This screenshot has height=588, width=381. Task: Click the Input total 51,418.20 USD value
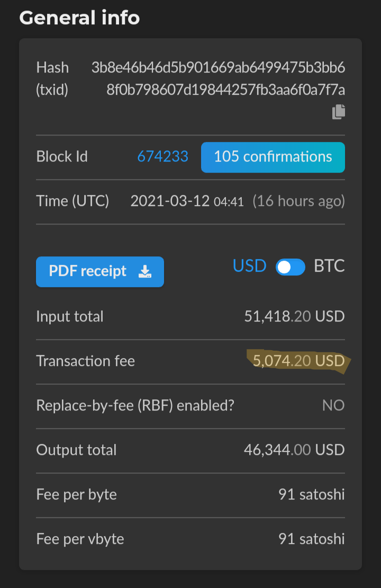point(294,316)
